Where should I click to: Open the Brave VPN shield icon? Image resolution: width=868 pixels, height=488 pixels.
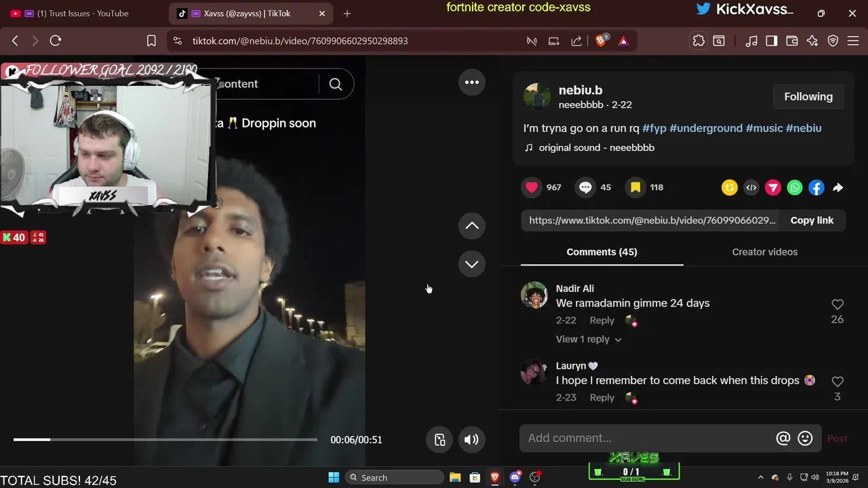pyautogui.click(x=833, y=41)
